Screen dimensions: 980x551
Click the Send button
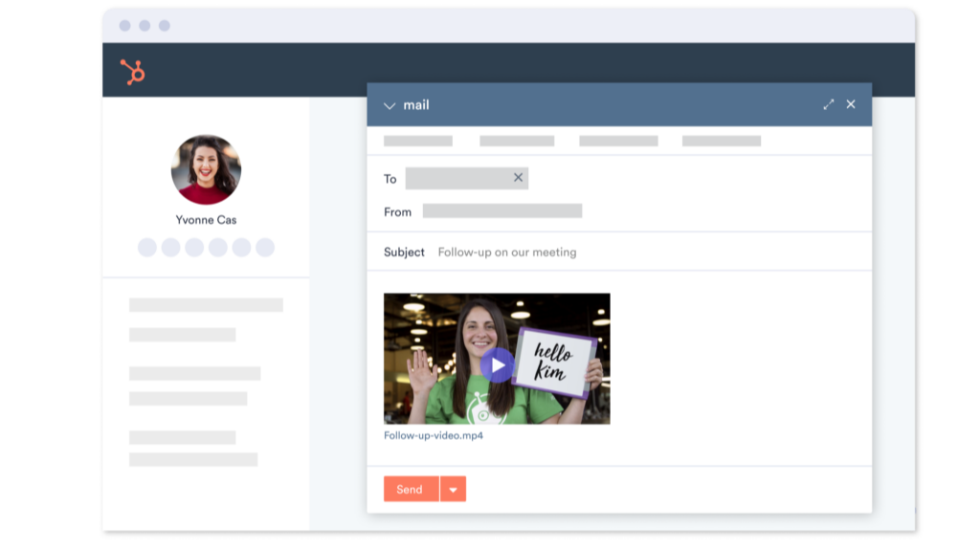(x=410, y=489)
